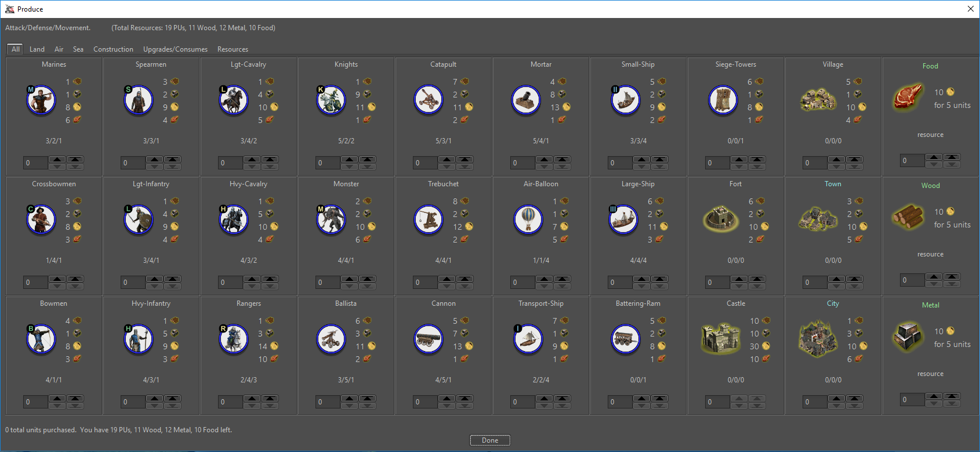
Task: Increase Small-Ship quantity by one
Action: pyautogui.click(x=641, y=160)
